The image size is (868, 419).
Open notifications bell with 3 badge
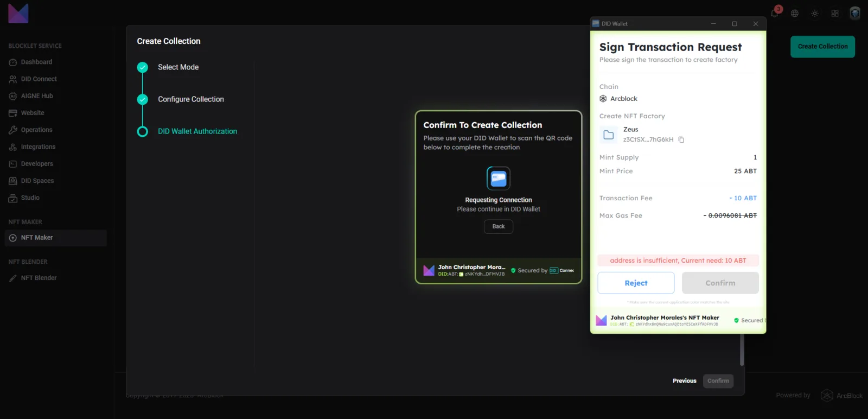pyautogui.click(x=775, y=13)
